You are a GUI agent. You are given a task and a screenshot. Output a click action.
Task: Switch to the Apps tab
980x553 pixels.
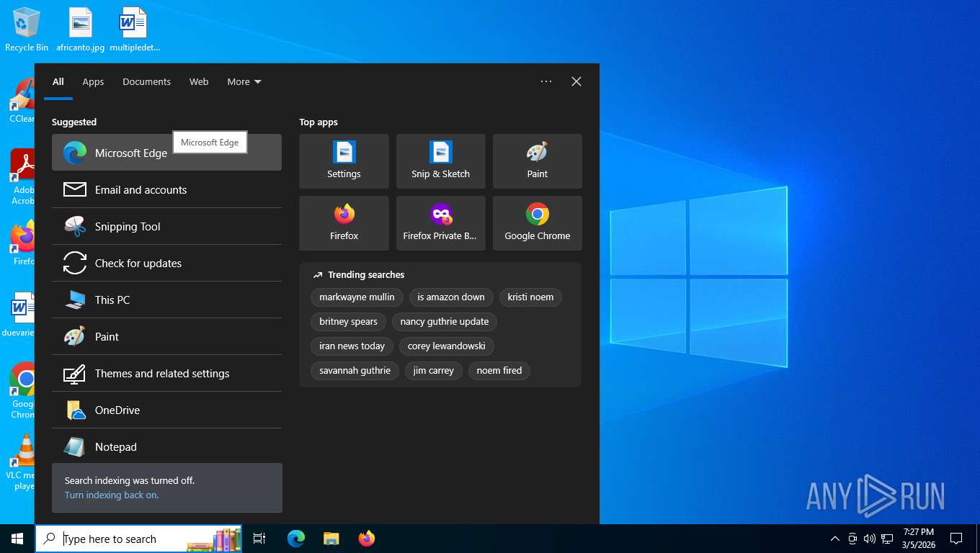[93, 81]
